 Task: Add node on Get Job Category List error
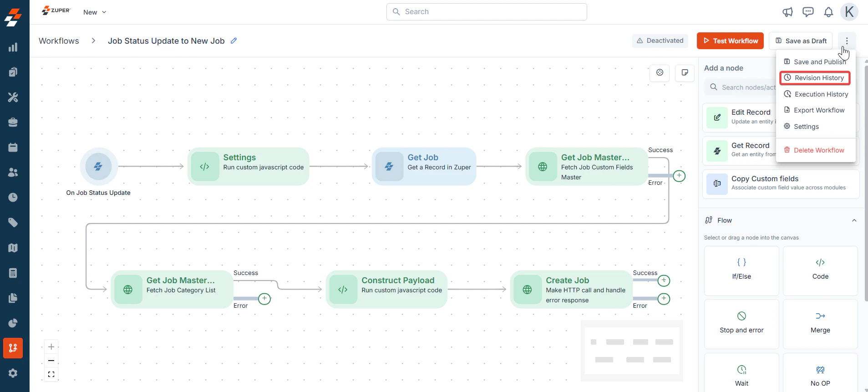264,299
